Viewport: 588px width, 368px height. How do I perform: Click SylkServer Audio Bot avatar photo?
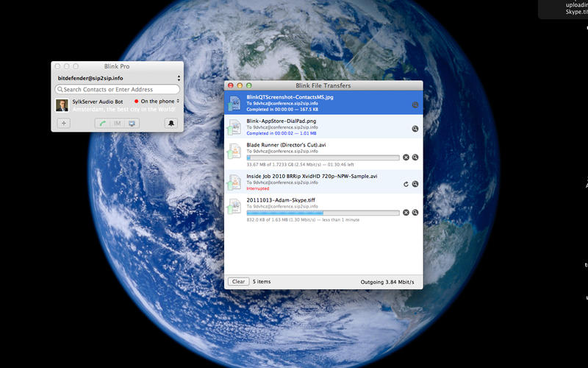click(62, 105)
